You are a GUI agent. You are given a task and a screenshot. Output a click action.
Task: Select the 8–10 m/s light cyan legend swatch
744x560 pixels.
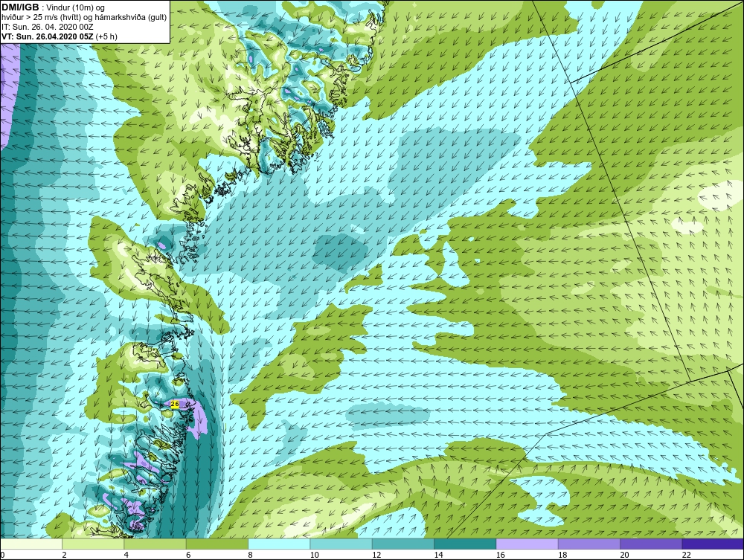click(279, 544)
